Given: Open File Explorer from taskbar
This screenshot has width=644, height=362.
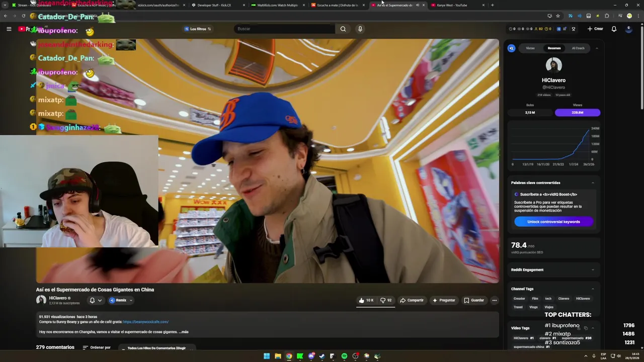Looking at the screenshot, I should tap(278, 356).
